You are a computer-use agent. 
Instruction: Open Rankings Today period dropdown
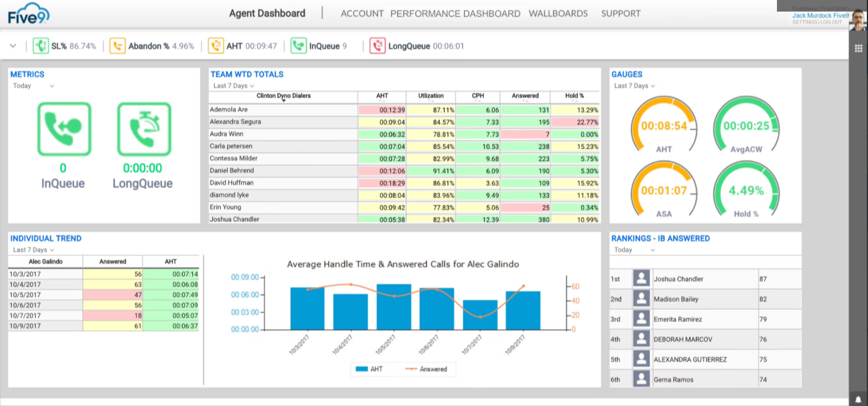635,250
